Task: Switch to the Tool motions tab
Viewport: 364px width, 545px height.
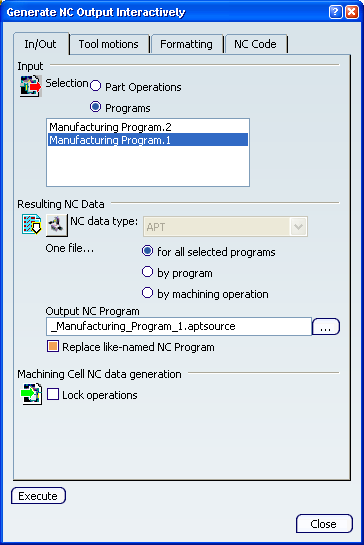Action: click(x=109, y=44)
